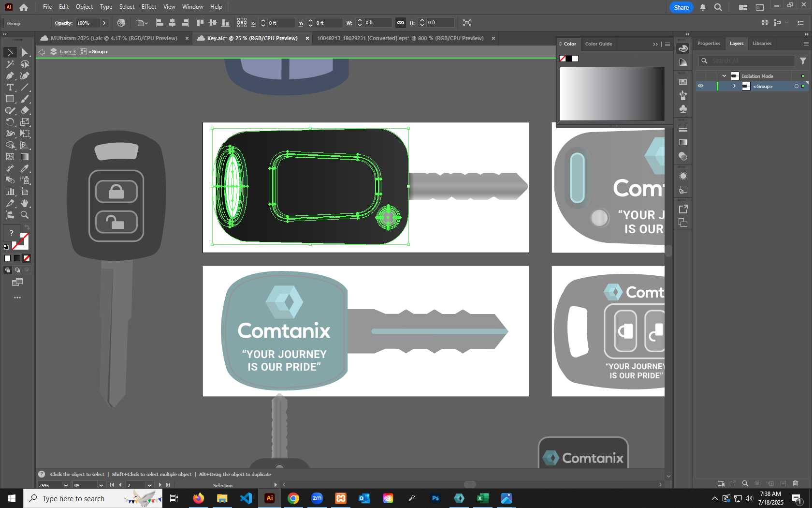Select the Mesh tool
Screen dimensions: 812x508
(x=10, y=157)
